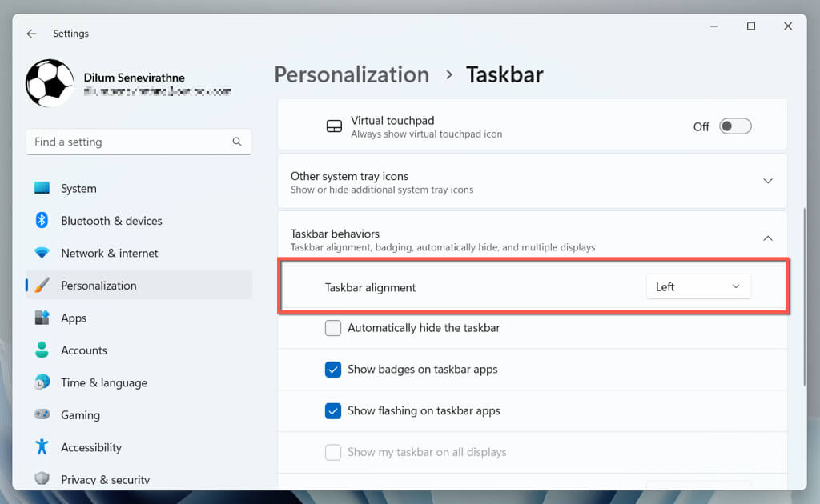
Task: Click the System monitor icon
Action: (42, 189)
